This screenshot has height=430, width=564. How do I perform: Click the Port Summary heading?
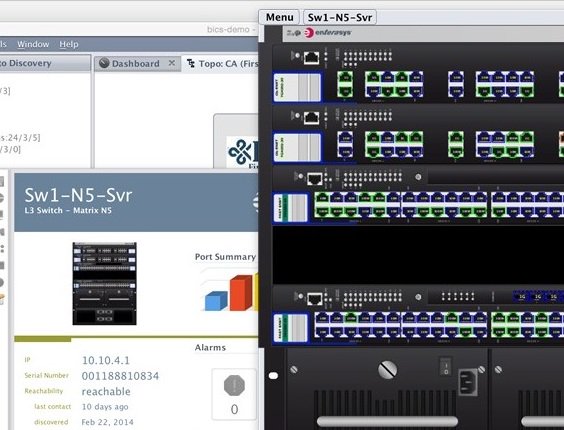click(x=225, y=257)
